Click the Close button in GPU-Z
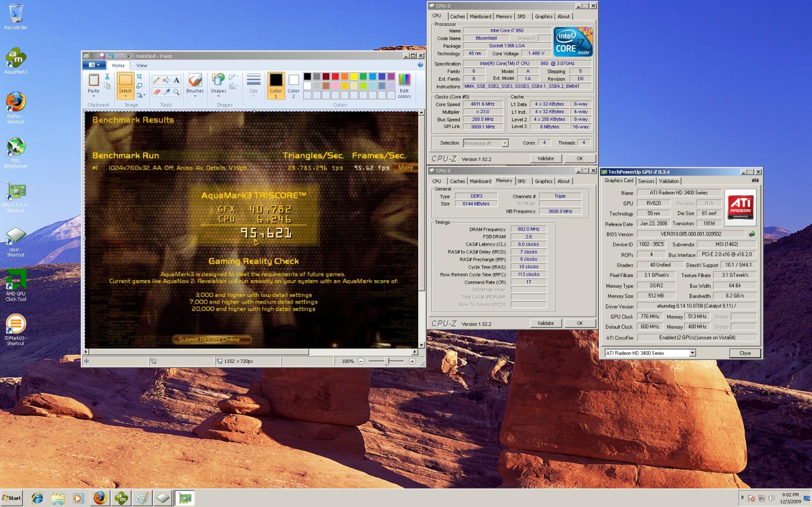This screenshot has height=507, width=812. point(745,353)
